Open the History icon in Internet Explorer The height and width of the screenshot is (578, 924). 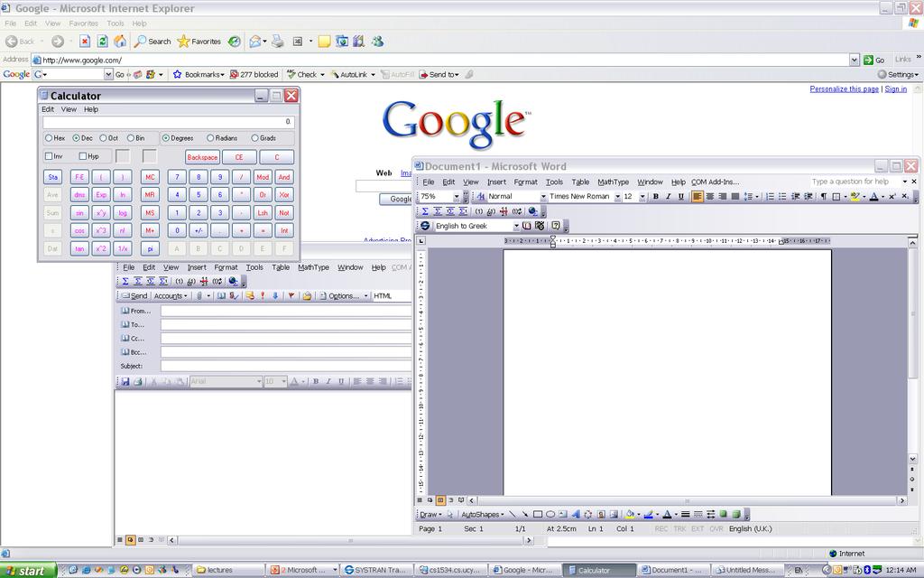(235, 42)
